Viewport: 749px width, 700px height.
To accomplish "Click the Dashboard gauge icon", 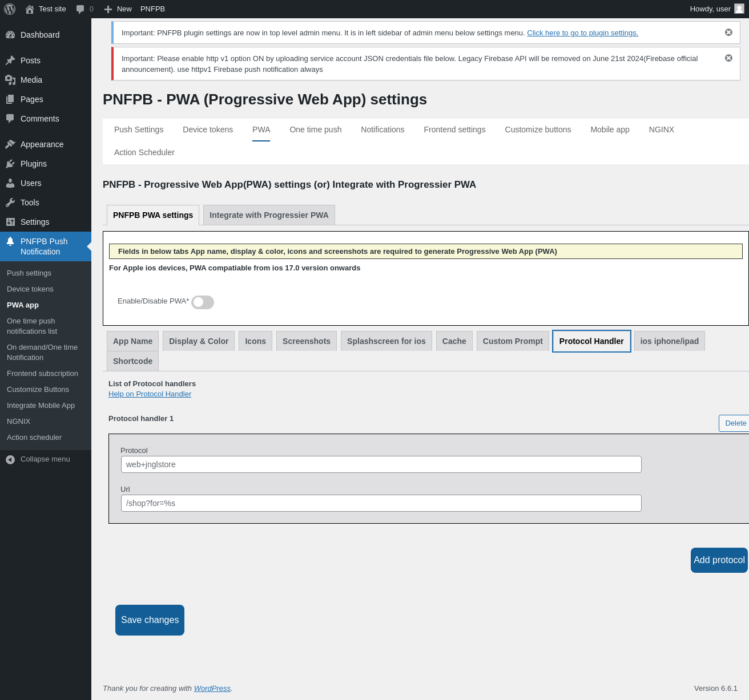I will (10, 35).
